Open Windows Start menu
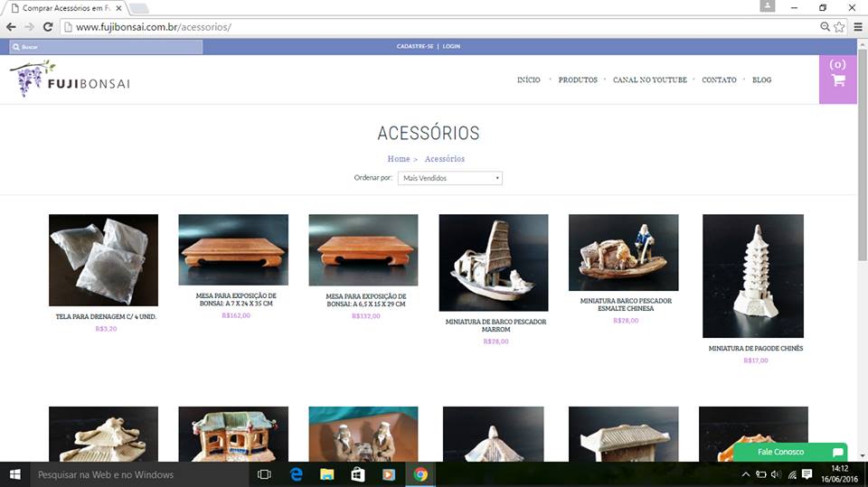The height and width of the screenshot is (487, 868). tap(14, 474)
